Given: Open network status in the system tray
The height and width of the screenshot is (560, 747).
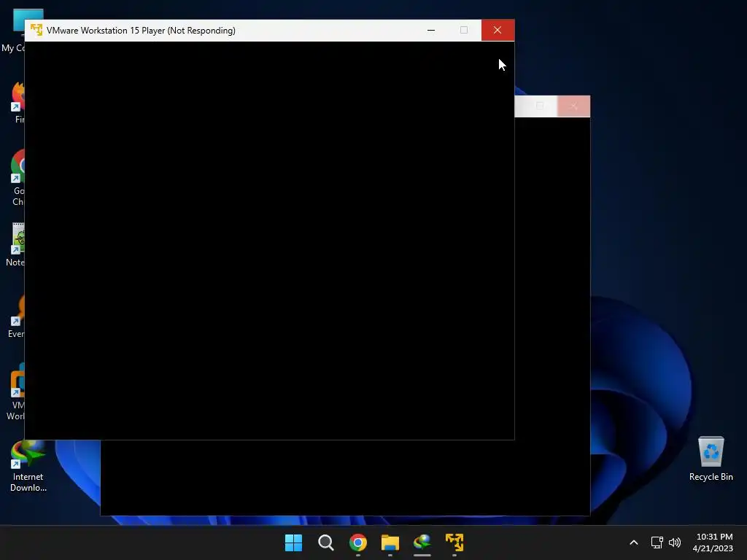Looking at the screenshot, I should [x=657, y=542].
